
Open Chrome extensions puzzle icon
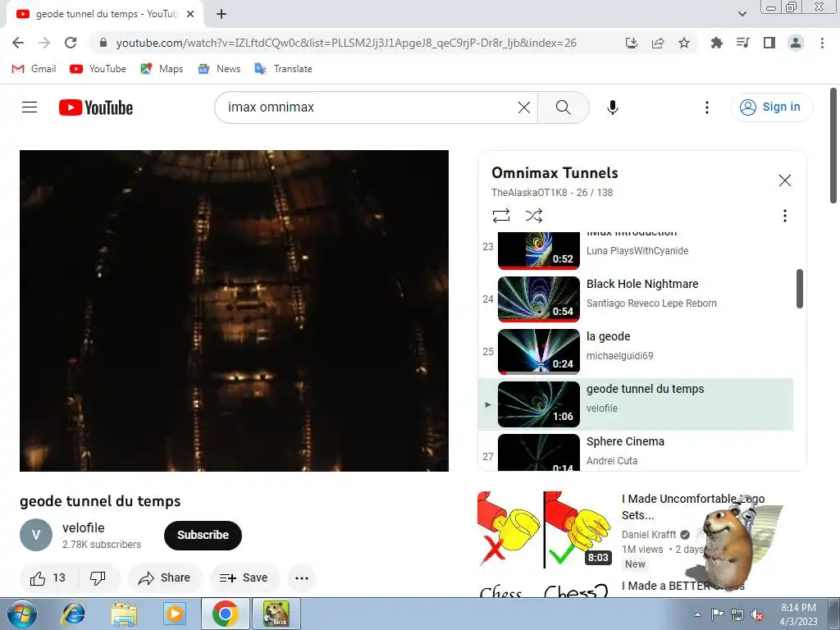716,43
